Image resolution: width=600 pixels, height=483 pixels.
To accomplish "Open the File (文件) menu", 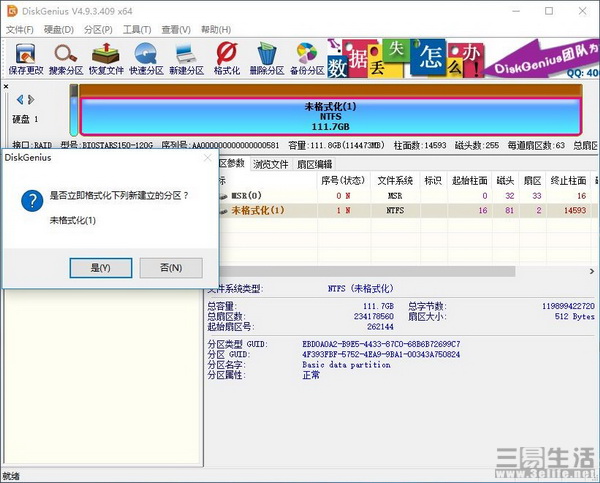I will (x=20, y=30).
